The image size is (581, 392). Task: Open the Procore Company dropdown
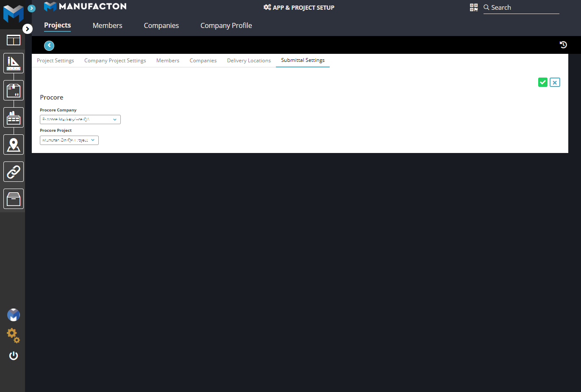click(x=80, y=120)
